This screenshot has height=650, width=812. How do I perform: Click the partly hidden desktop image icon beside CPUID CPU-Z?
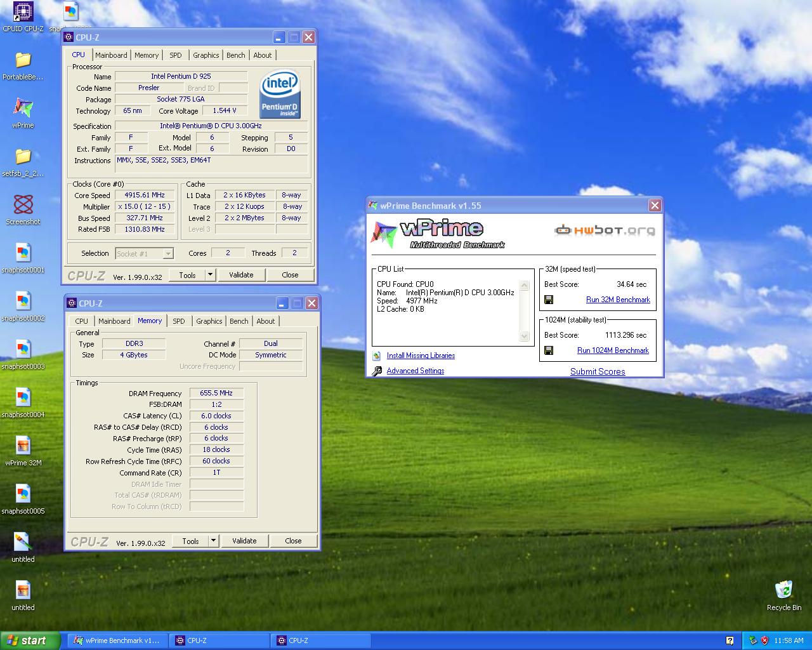[x=70, y=13]
